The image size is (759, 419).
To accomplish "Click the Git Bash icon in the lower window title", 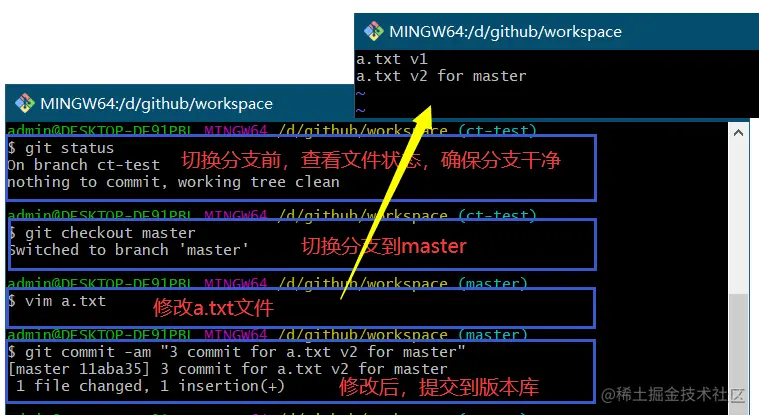I will coord(25,103).
